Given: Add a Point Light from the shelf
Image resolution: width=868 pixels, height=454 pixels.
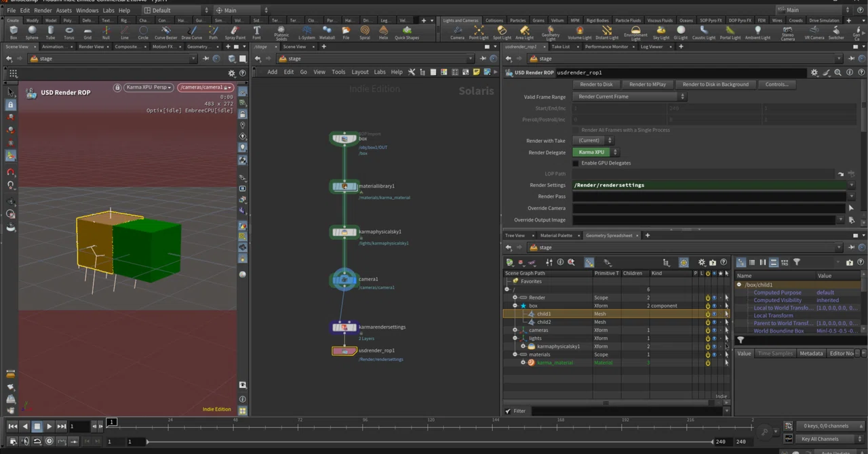Looking at the screenshot, I should [x=478, y=32].
